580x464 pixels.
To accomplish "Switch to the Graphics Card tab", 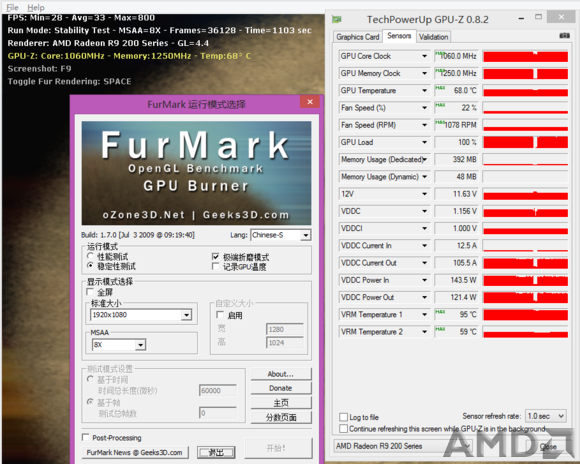I will coord(358,37).
